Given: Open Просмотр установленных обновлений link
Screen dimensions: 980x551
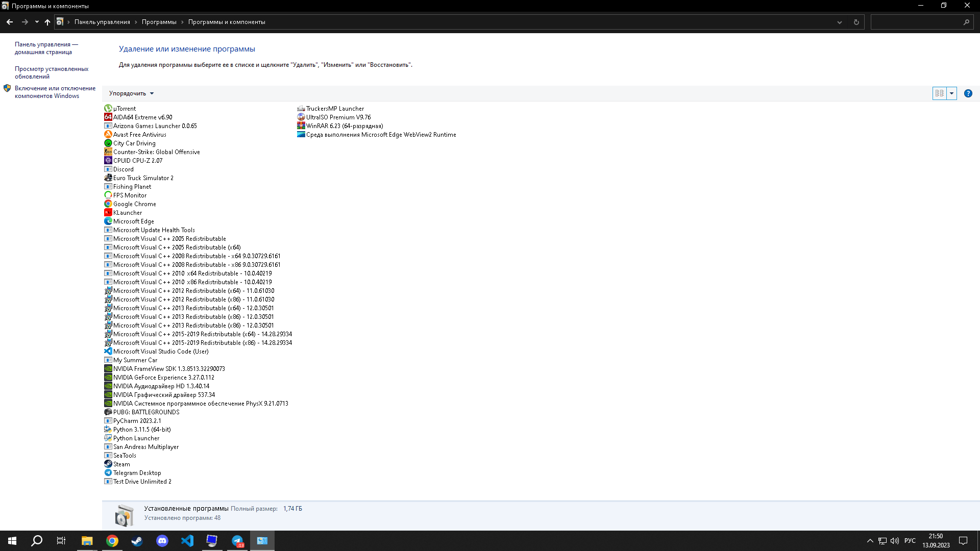Looking at the screenshot, I should (x=52, y=73).
